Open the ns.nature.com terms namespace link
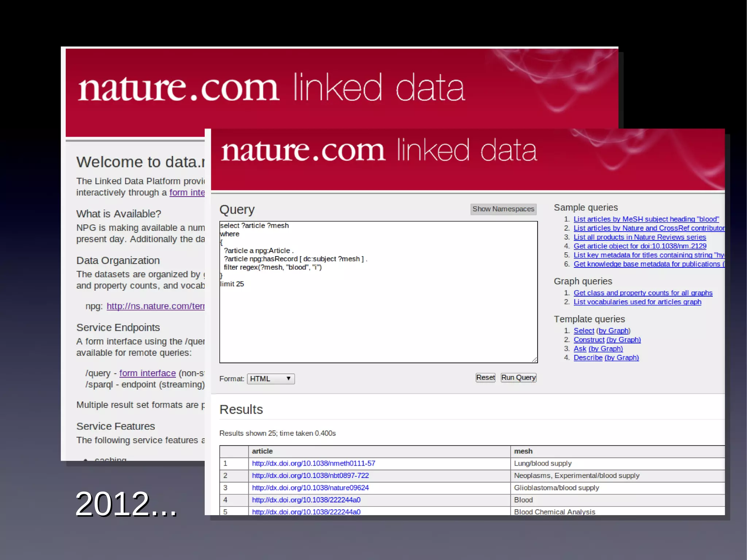This screenshot has height=560, width=747. tap(155, 306)
